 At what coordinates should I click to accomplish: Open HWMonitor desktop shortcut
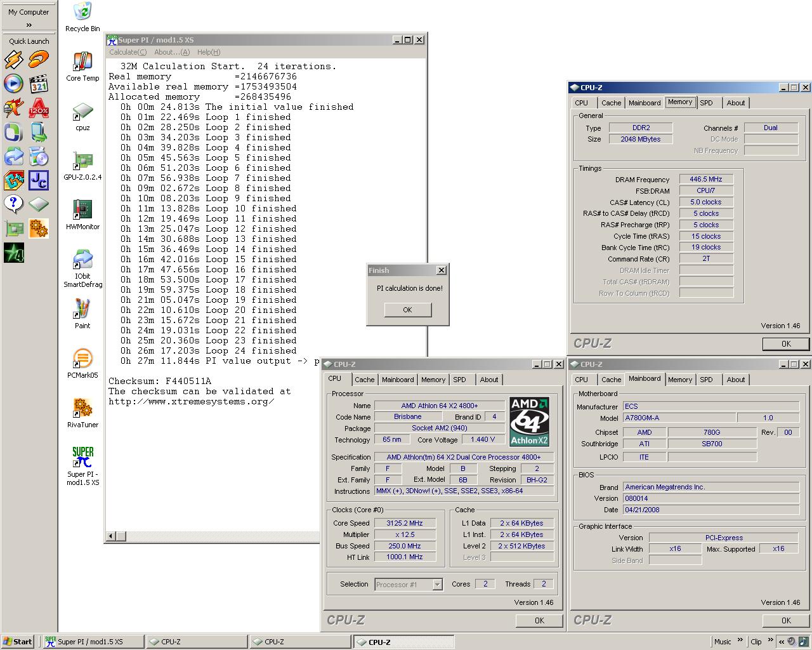pos(82,215)
